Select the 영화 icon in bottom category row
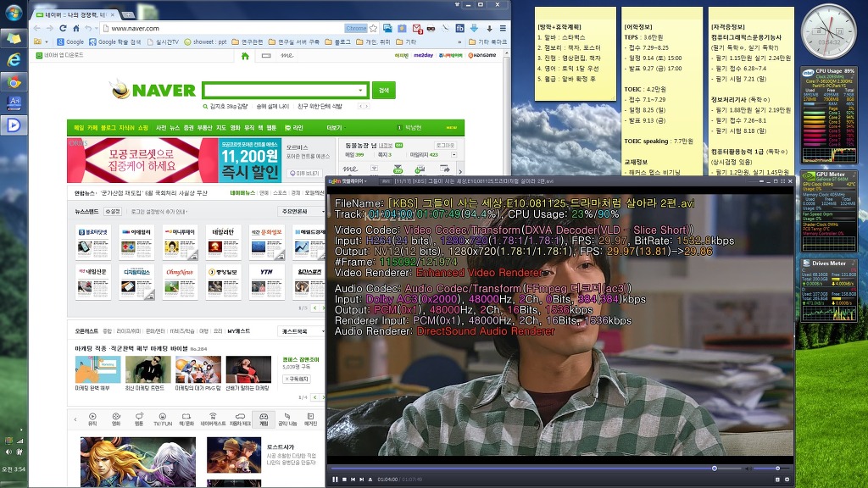 [115, 419]
